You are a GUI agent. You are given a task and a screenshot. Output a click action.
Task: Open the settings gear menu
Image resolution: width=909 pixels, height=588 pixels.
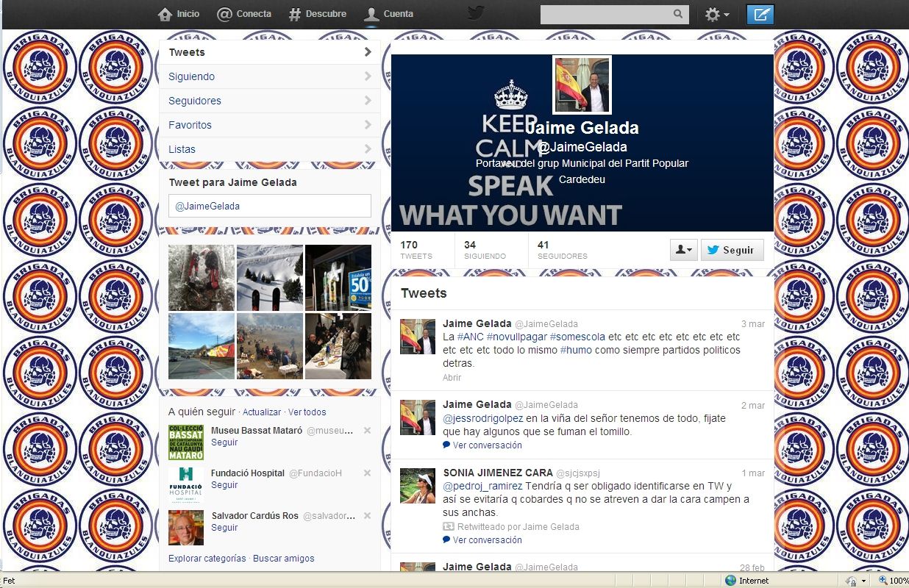point(717,15)
